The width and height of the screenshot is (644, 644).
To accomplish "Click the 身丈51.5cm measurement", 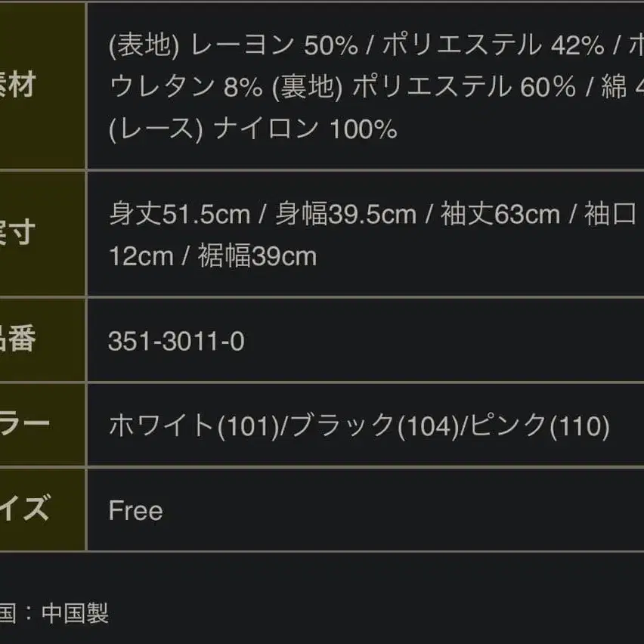I will [x=179, y=215].
